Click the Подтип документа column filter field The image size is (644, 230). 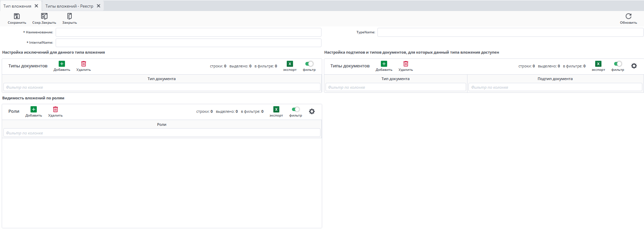[555, 87]
